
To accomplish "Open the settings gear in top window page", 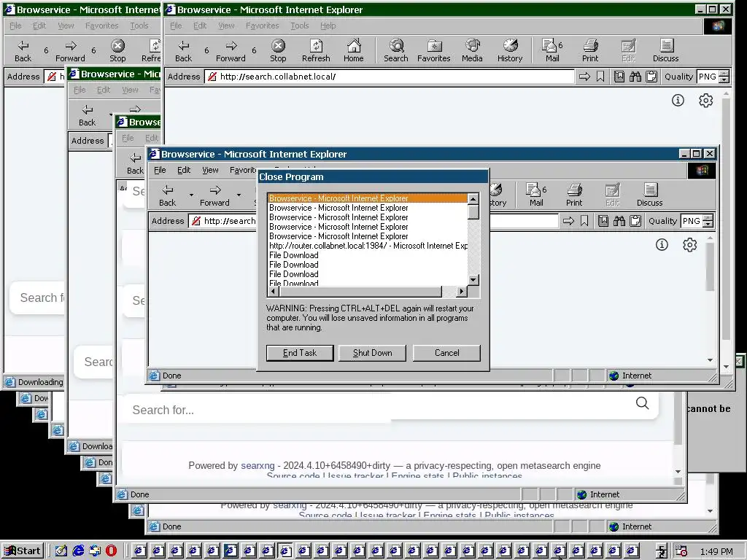I will tap(705, 101).
